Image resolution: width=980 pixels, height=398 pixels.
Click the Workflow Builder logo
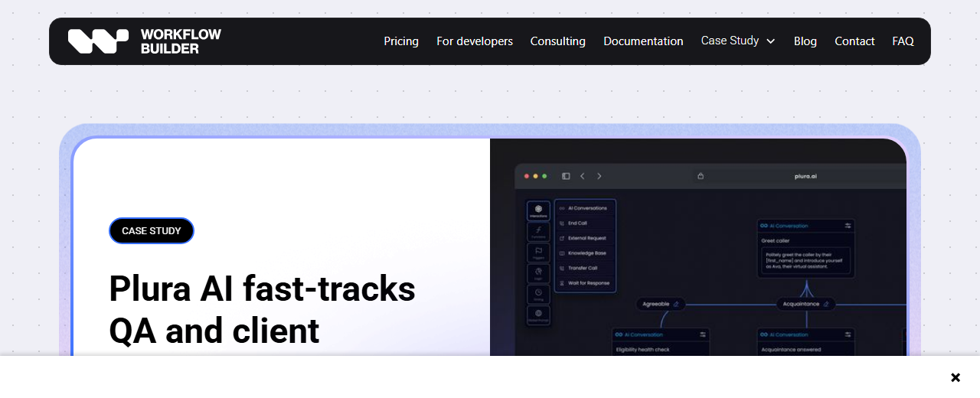[144, 41]
